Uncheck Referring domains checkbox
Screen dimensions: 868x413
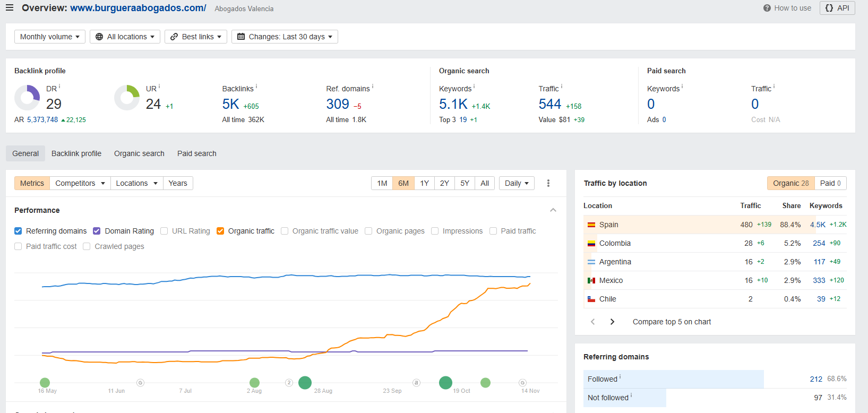18,231
